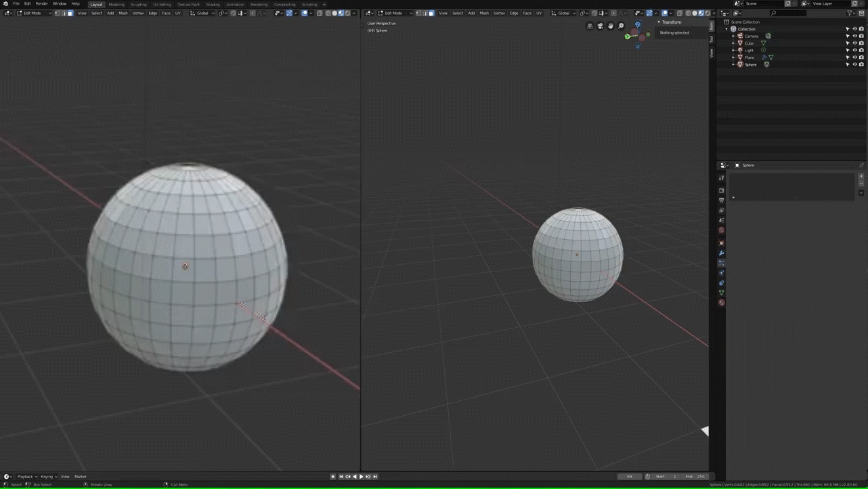Click the pan hand gizmo in right viewport
This screenshot has width=868, height=489.
tap(611, 26)
